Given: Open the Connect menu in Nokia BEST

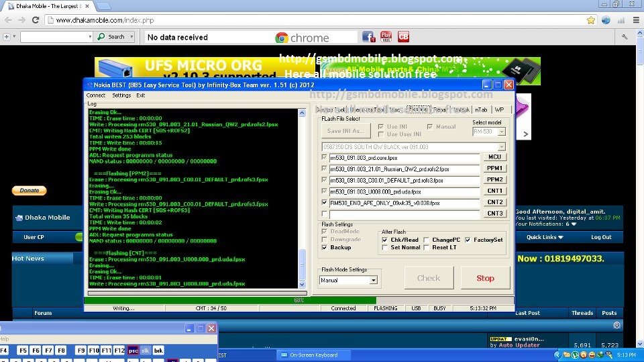Looking at the screenshot, I should point(96,95).
